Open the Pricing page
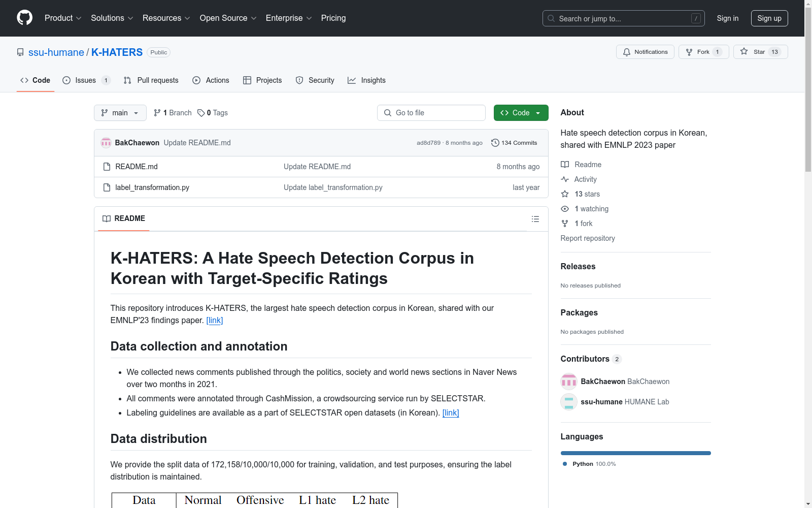 (x=333, y=18)
